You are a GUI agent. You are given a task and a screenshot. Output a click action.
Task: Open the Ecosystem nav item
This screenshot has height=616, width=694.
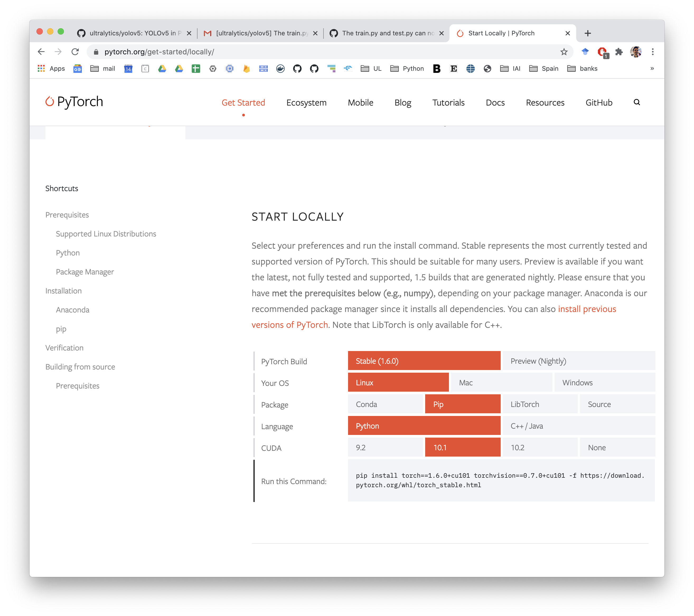point(306,102)
